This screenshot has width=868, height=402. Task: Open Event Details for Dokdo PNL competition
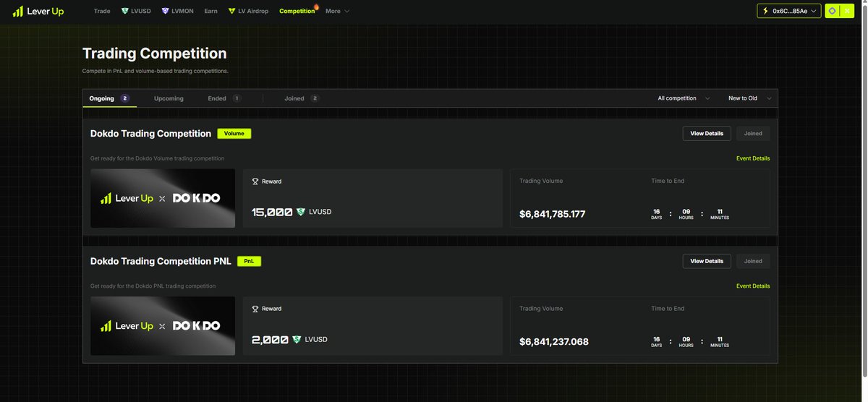coord(753,286)
